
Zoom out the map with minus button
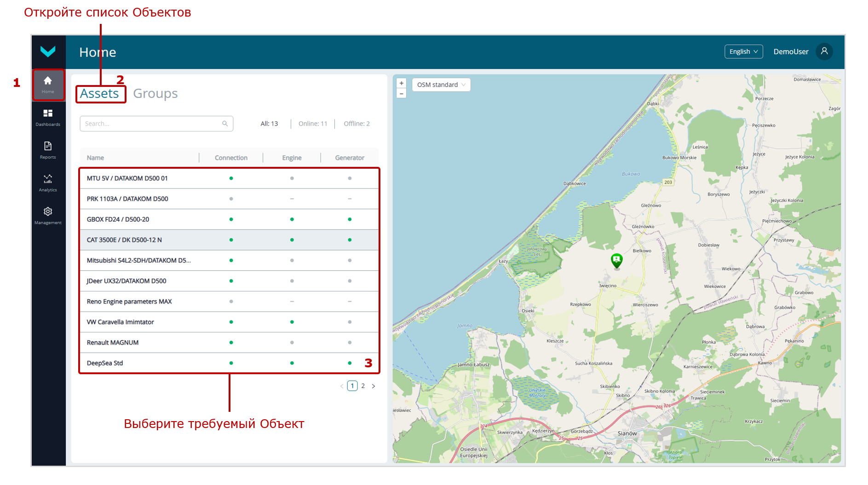402,94
